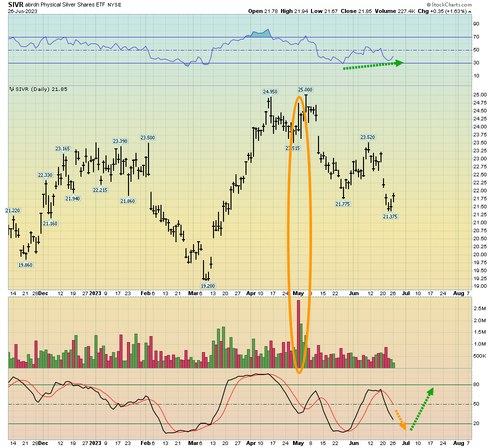Click the 19.200 low price label
Image resolution: width=495 pixels, height=448 pixels.
pyautogui.click(x=207, y=286)
